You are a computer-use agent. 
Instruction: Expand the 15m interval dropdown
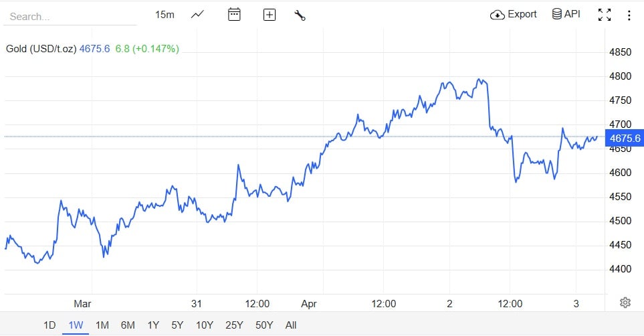click(x=165, y=14)
